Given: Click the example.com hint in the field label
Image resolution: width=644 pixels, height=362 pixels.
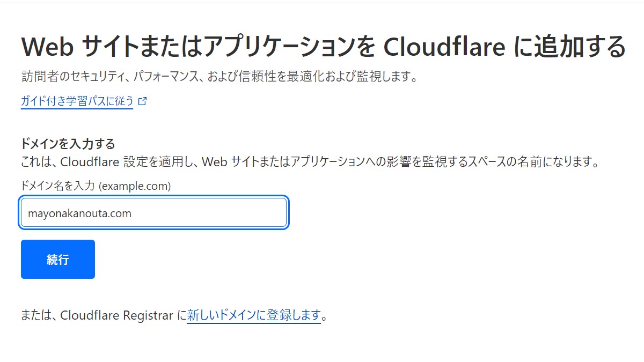Looking at the screenshot, I should point(136,186).
